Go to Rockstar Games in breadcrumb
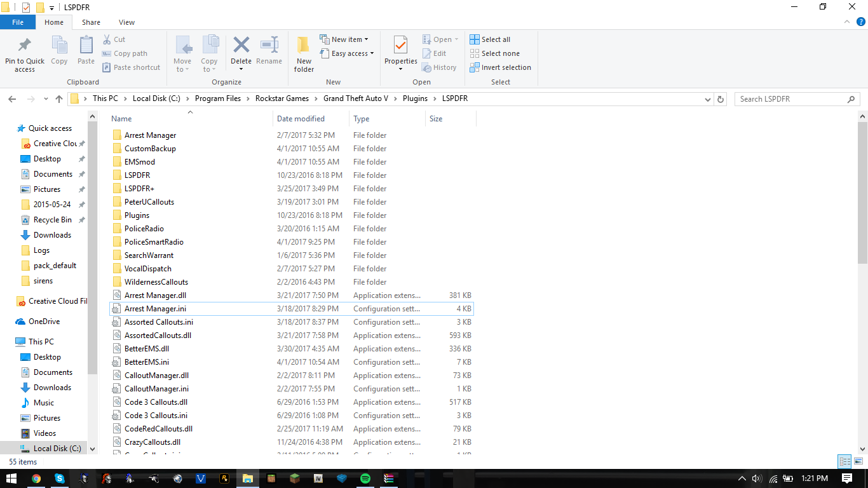868x488 pixels. pyautogui.click(x=282, y=98)
